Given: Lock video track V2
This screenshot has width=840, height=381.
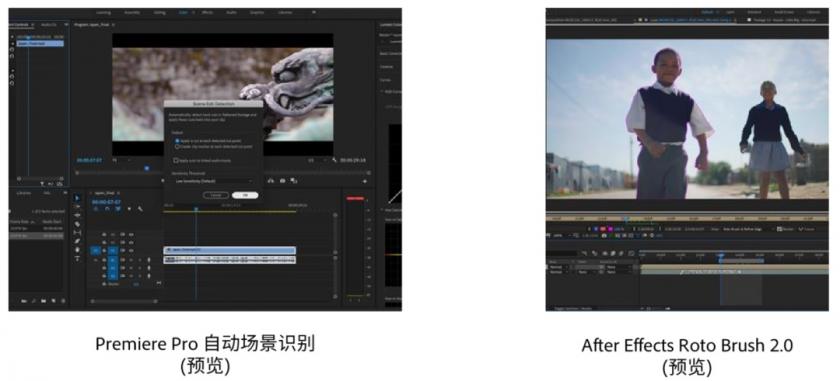Looking at the screenshot, I should pyautogui.click(x=104, y=242).
